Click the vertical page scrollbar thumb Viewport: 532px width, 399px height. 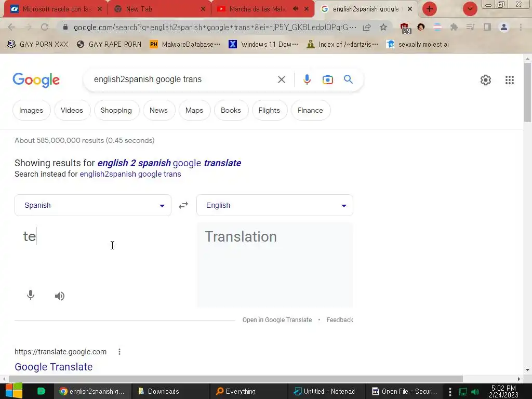click(527, 92)
